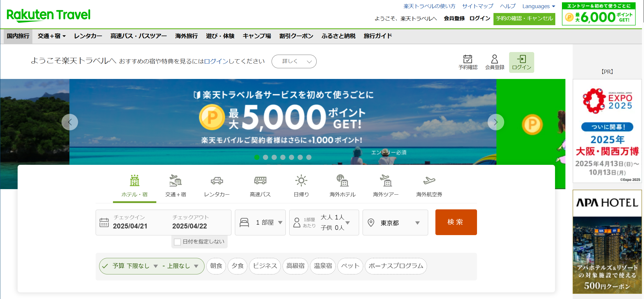The width and height of the screenshot is (644, 299).
Task: Expand the 詳しく details button
Action: 294,61
